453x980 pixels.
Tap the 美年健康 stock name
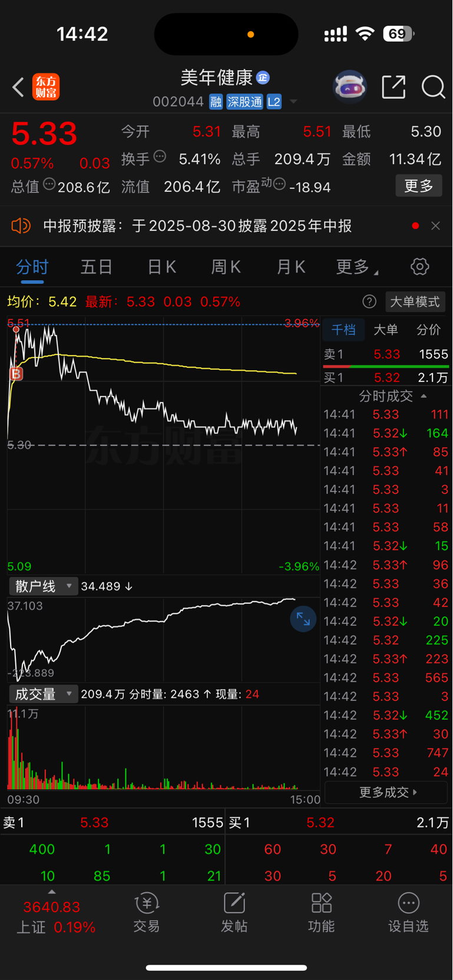click(216, 77)
